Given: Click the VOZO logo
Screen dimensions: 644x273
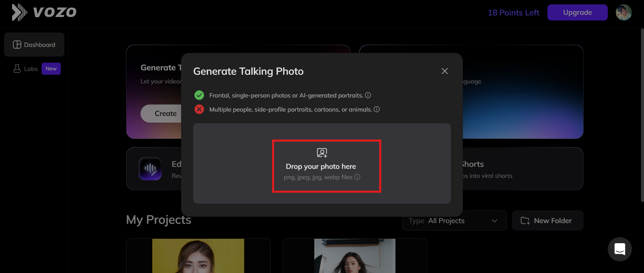Looking at the screenshot, I should [44, 12].
